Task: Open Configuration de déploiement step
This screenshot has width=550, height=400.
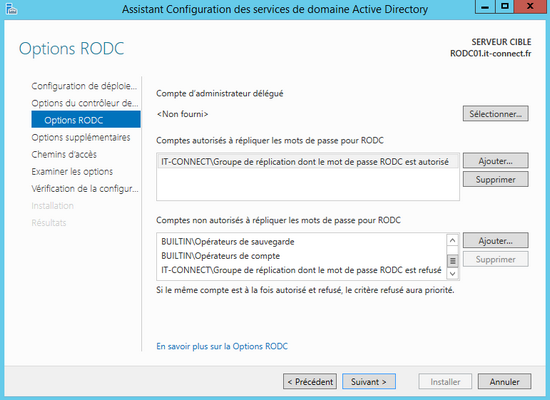Action: (x=84, y=86)
